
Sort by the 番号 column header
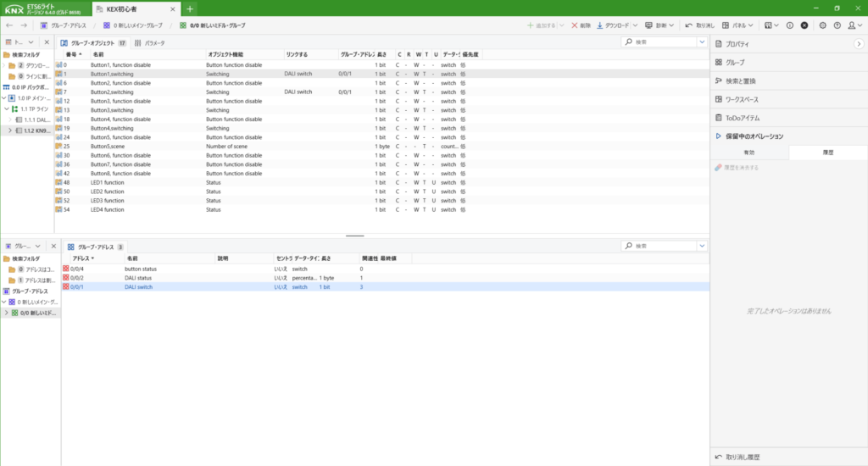pyautogui.click(x=75, y=54)
